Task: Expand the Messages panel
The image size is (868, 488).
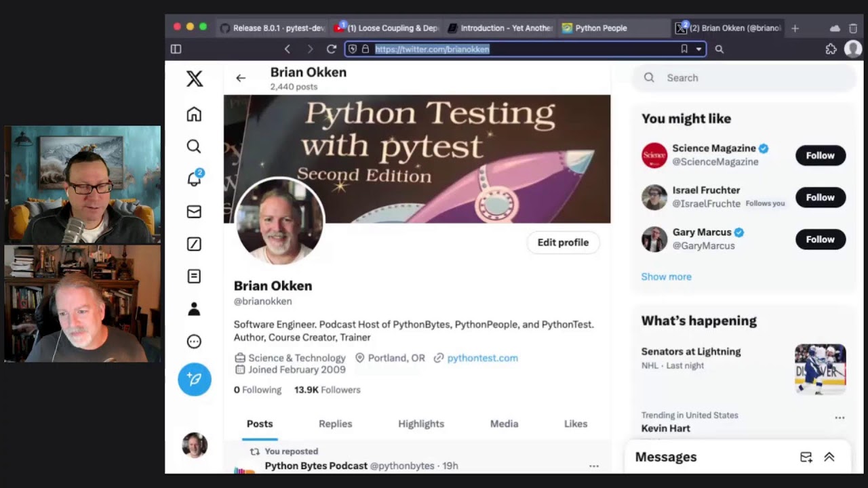Action: point(829,457)
